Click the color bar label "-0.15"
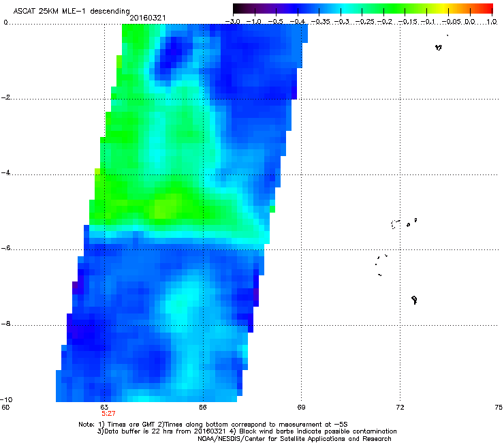Viewport: 504px width, 443px height. click(x=407, y=22)
